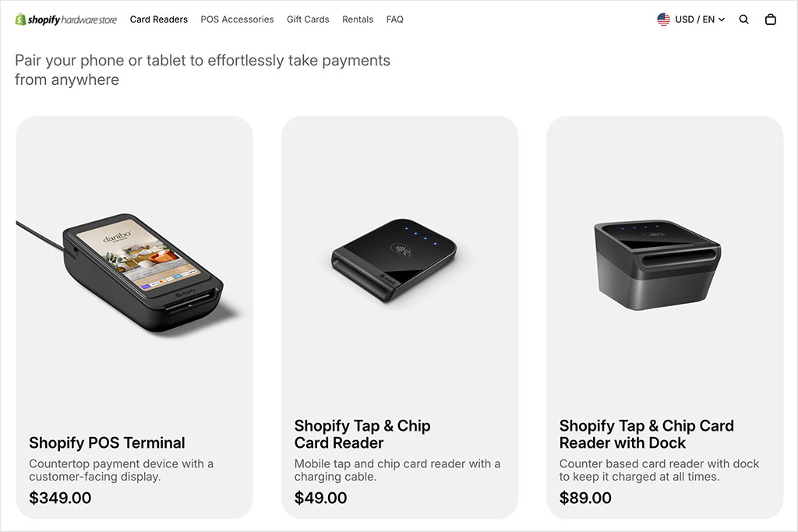The image size is (798, 532).
Task: Open the USD / EN language selector
Action: click(694, 19)
